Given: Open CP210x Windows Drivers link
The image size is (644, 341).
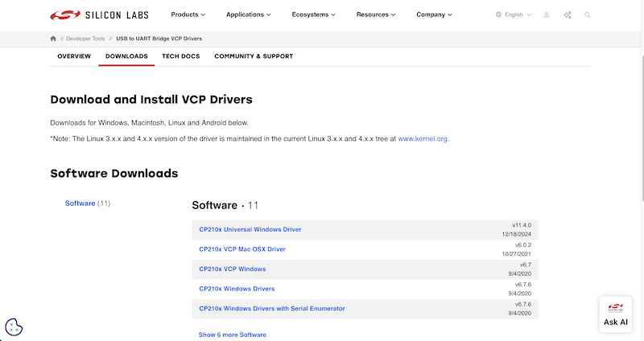Looking at the screenshot, I should [237, 289].
